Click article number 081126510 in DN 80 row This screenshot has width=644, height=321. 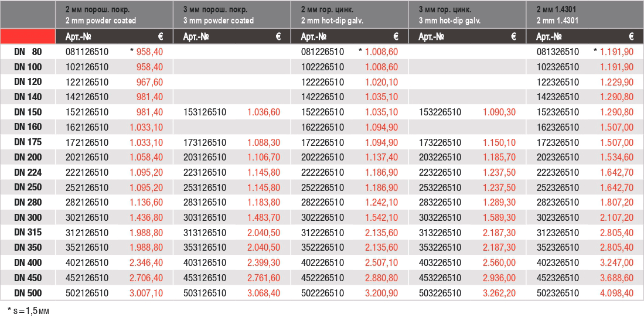pos(87,52)
